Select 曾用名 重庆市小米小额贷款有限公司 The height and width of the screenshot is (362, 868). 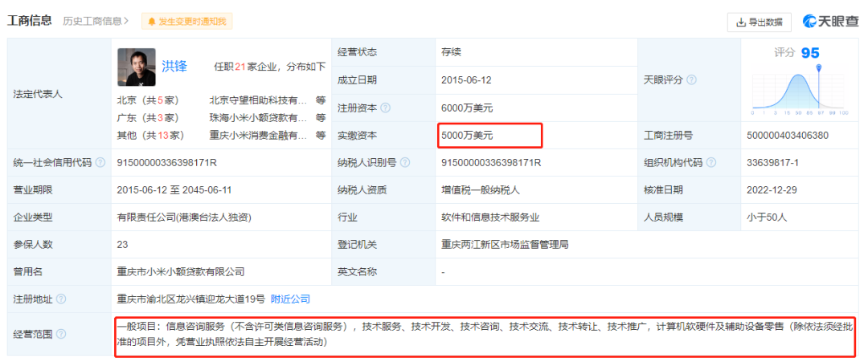tap(181, 272)
